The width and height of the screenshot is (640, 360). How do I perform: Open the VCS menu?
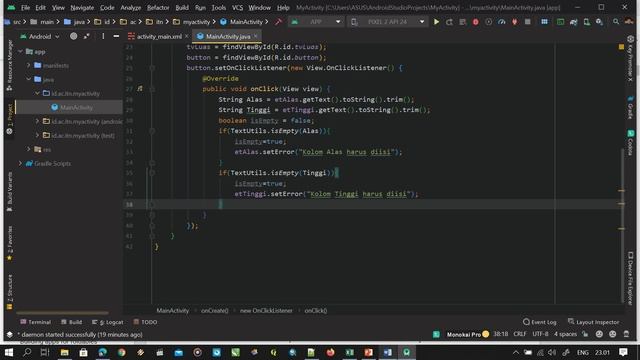click(x=237, y=7)
